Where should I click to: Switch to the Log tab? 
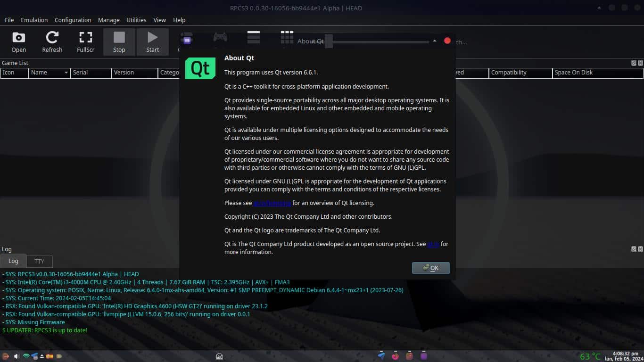(x=13, y=261)
